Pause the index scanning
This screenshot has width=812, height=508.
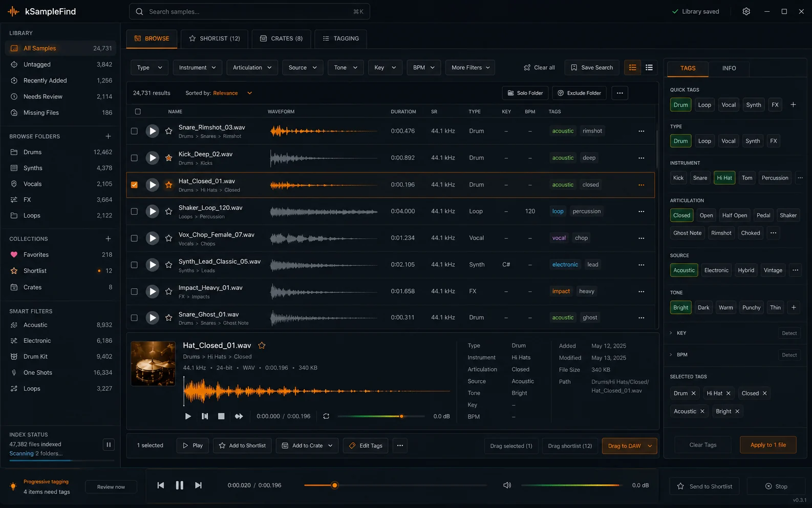109,444
